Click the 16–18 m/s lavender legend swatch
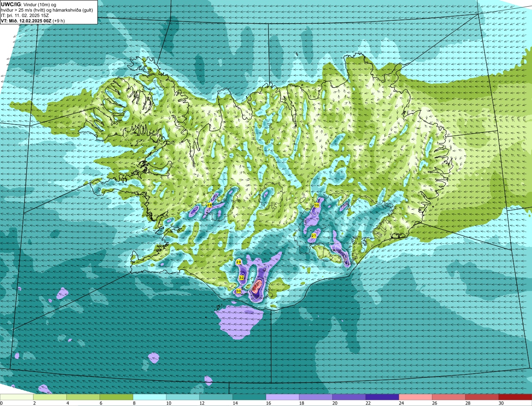532x406 pixels. 283,397
